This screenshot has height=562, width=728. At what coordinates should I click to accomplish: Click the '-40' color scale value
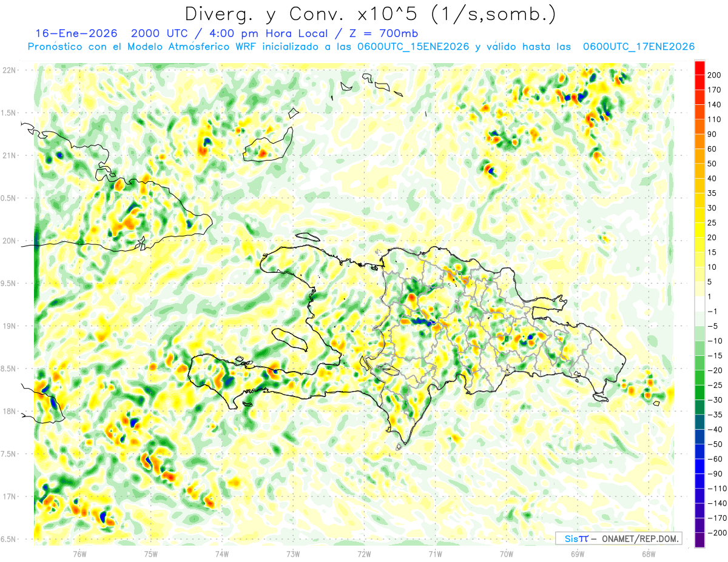pyautogui.click(x=715, y=430)
